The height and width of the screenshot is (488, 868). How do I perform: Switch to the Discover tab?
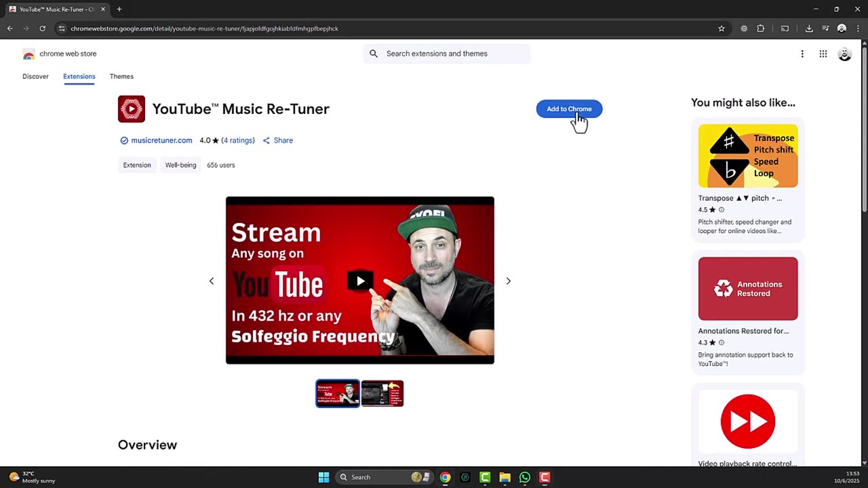coord(35,77)
